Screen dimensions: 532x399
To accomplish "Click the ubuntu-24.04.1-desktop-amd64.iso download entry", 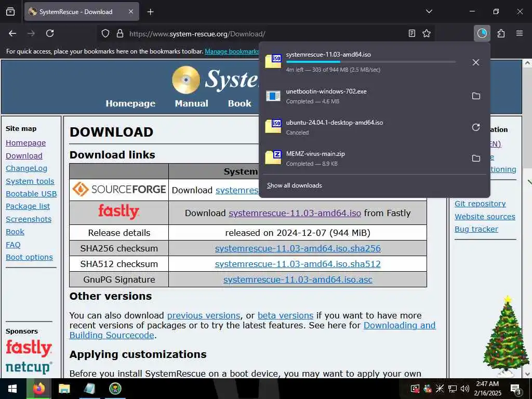I will (x=363, y=127).
